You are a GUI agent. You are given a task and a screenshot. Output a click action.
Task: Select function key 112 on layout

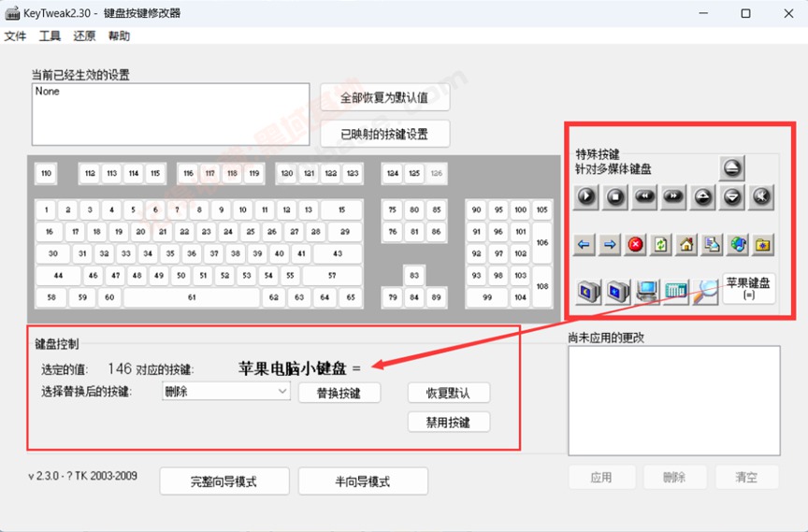coord(90,174)
